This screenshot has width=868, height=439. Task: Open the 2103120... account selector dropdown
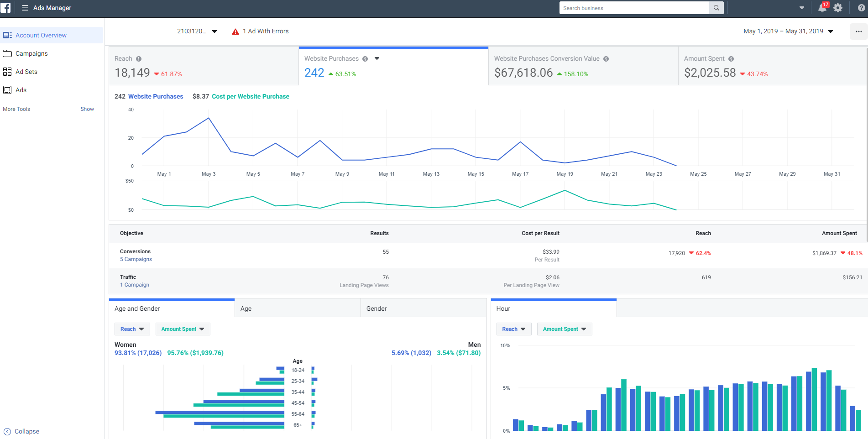point(197,31)
